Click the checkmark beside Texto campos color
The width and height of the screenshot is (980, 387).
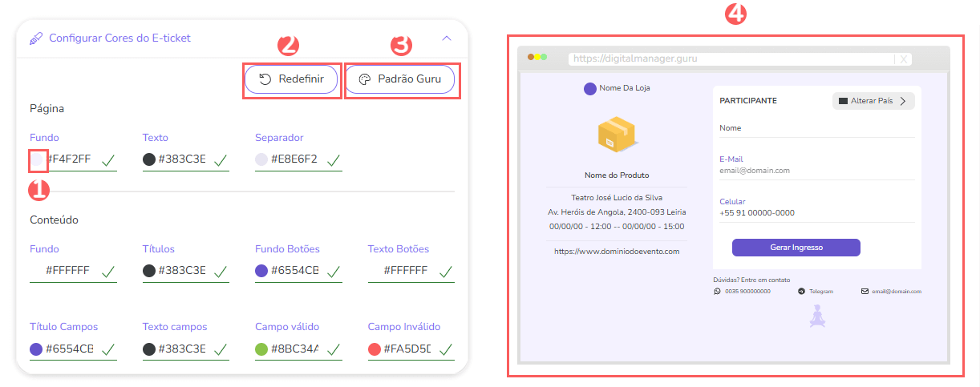pyautogui.click(x=221, y=350)
